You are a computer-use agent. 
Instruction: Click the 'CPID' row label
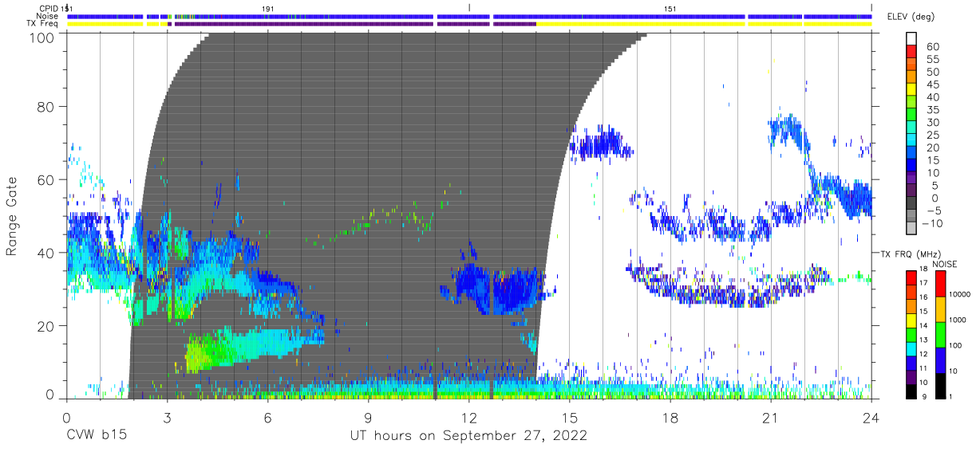coord(49,8)
